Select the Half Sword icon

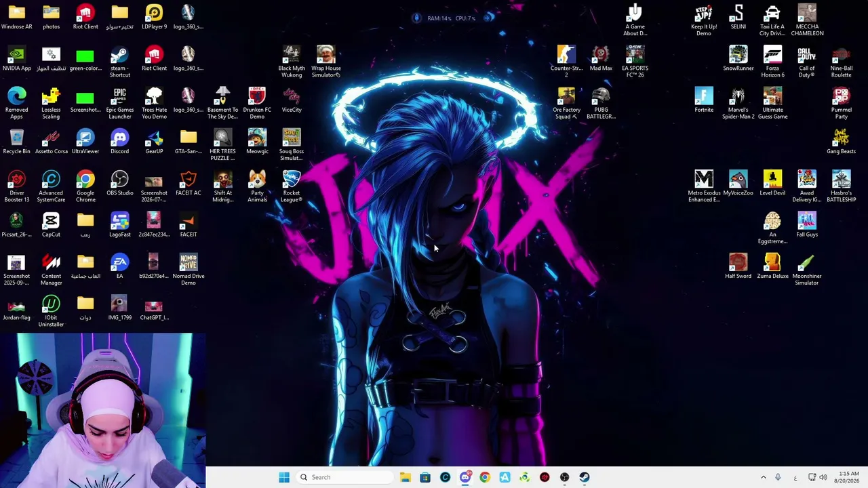738,266
